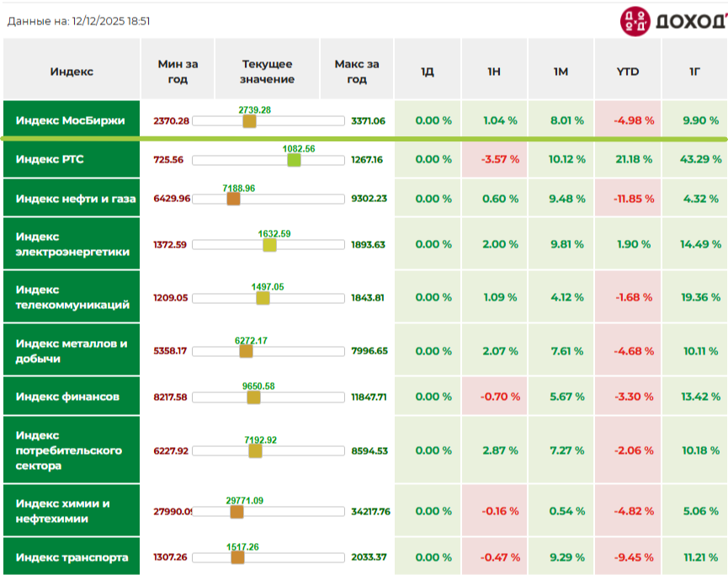This screenshot has width=728, height=575.
Task: Open Индекс электроэнергетики
Action: pos(72,244)
